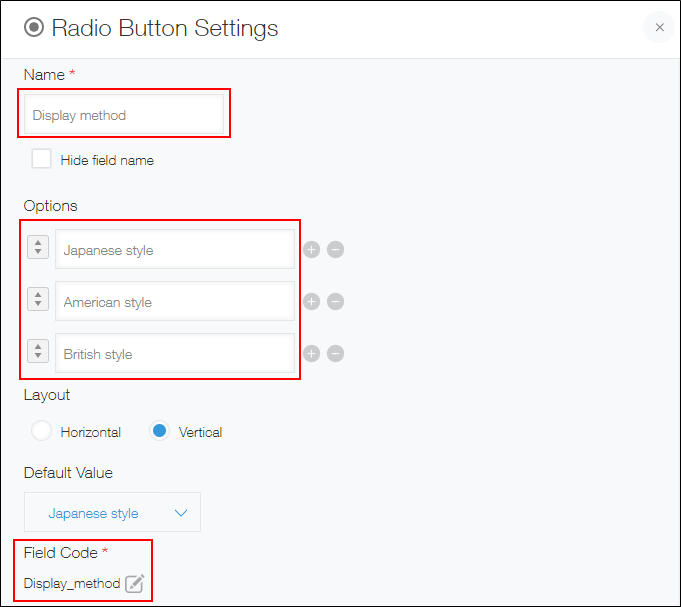Select the Horizontal layout radio button

pos(41,432)
